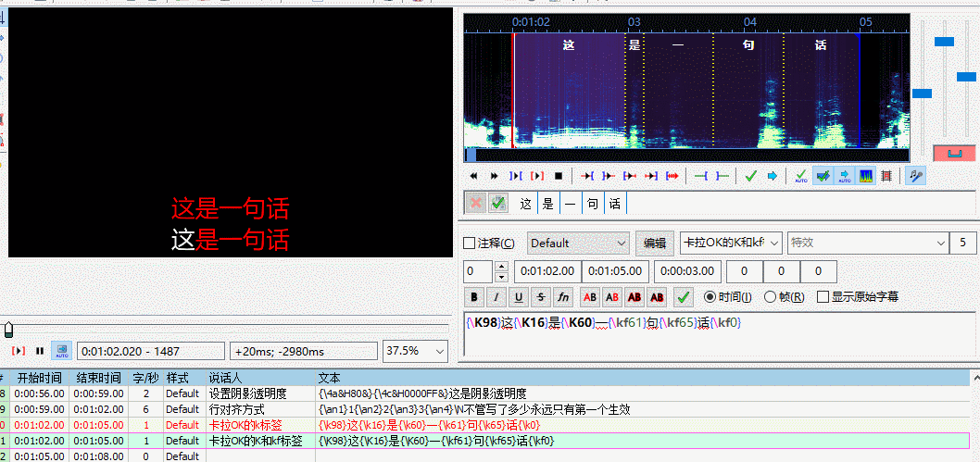The height and width of the screenshot is (462, 980).
Task: Open font chooser fn button
Action: (x=563, y=297)
